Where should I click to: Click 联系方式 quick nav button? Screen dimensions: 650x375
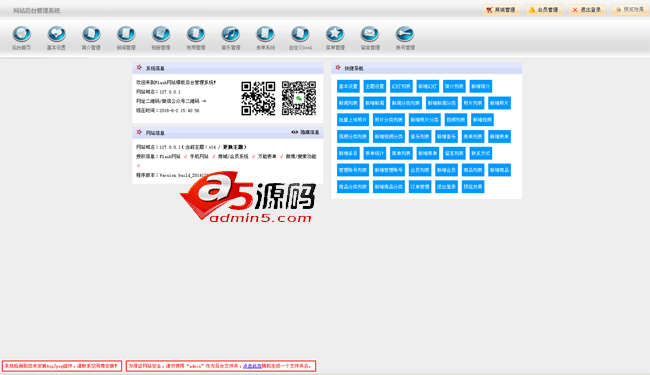click(481, 153)
